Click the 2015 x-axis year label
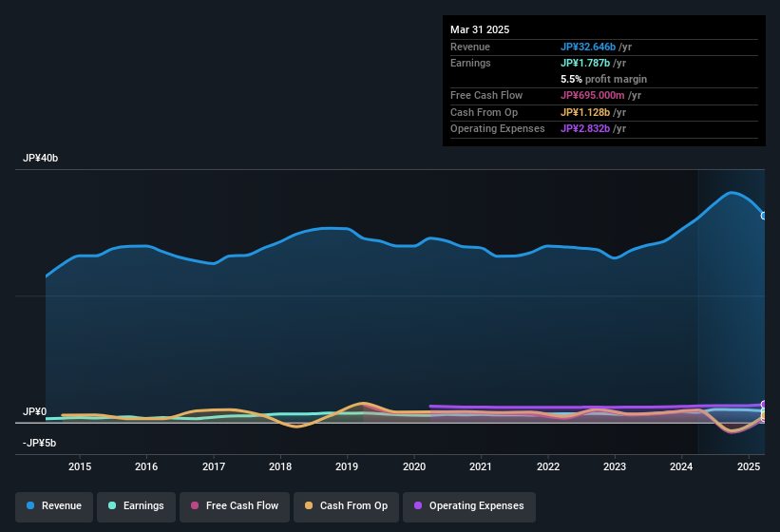This screenshot has height=532, width=780. pos(80,466)
